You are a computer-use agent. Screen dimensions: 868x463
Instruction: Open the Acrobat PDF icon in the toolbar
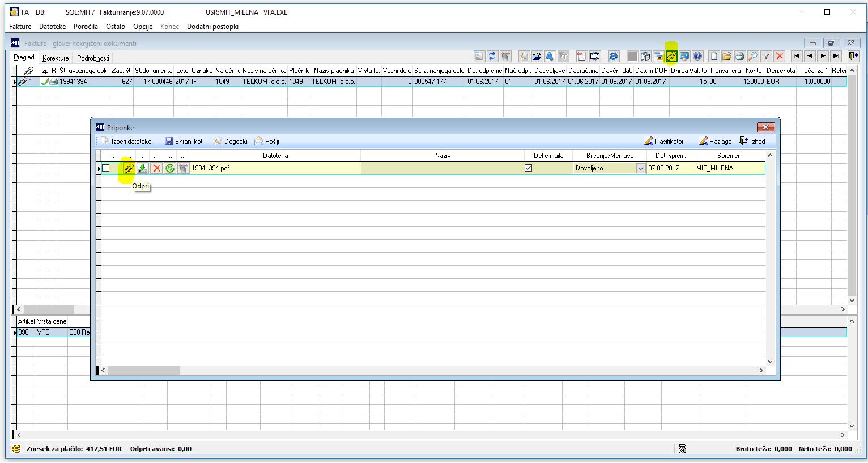pos(581,56)
